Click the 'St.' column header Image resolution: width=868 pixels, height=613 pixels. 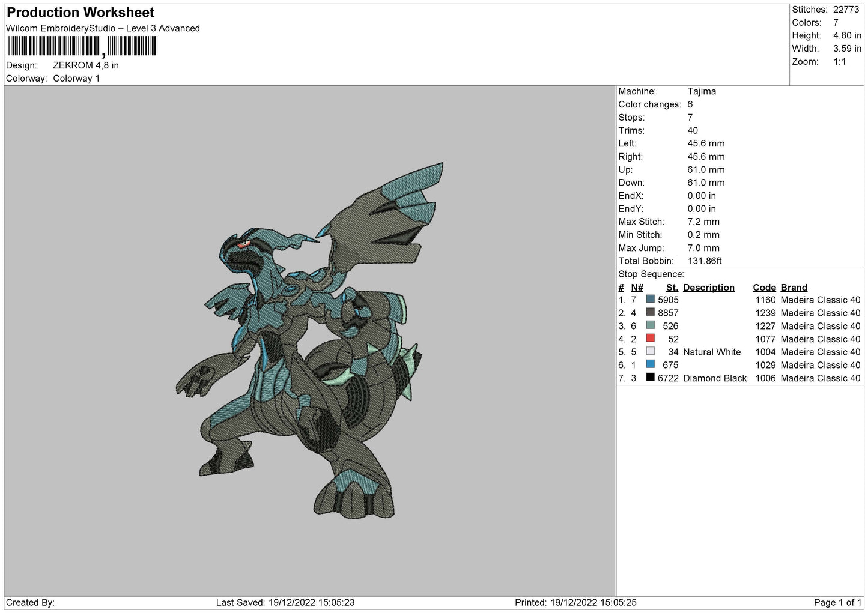click(x=672, y=288)
